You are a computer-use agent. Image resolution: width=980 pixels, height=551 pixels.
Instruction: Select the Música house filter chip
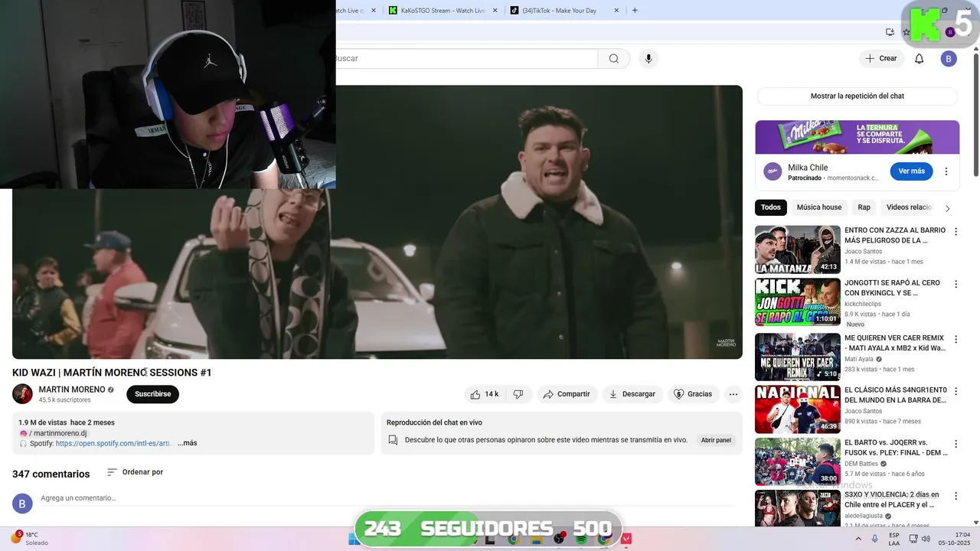pyautogui.click(x=819, y=207)
